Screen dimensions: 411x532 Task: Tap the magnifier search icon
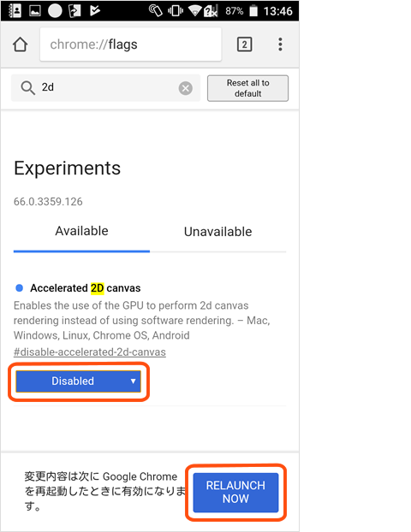pyautogui.click(x=27, y=88)
